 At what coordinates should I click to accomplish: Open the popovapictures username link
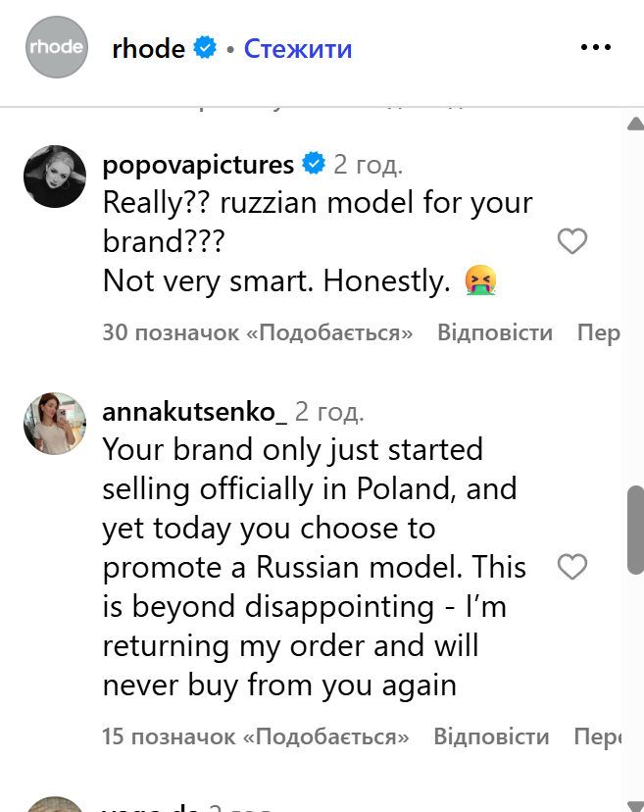point(198,164)
